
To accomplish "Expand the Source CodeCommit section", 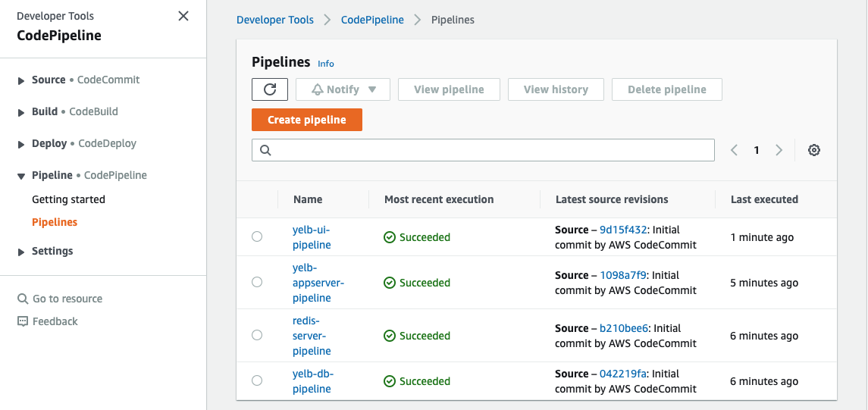I will [x=21, y=81].
